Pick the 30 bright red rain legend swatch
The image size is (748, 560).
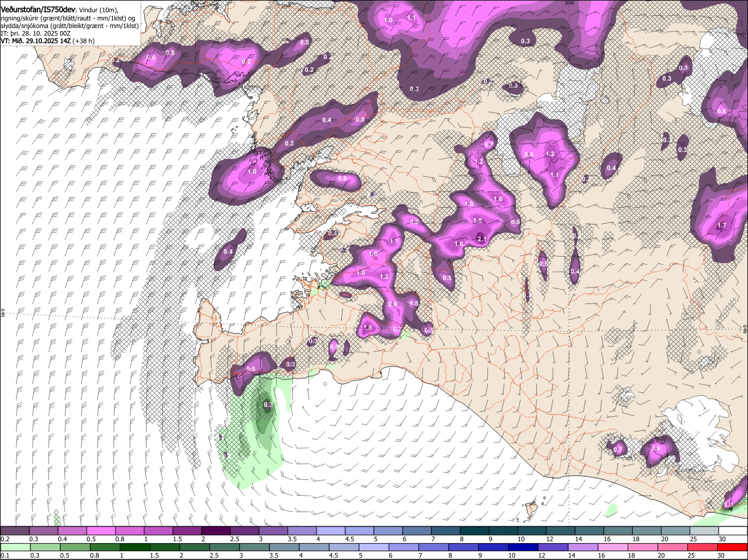733,547
